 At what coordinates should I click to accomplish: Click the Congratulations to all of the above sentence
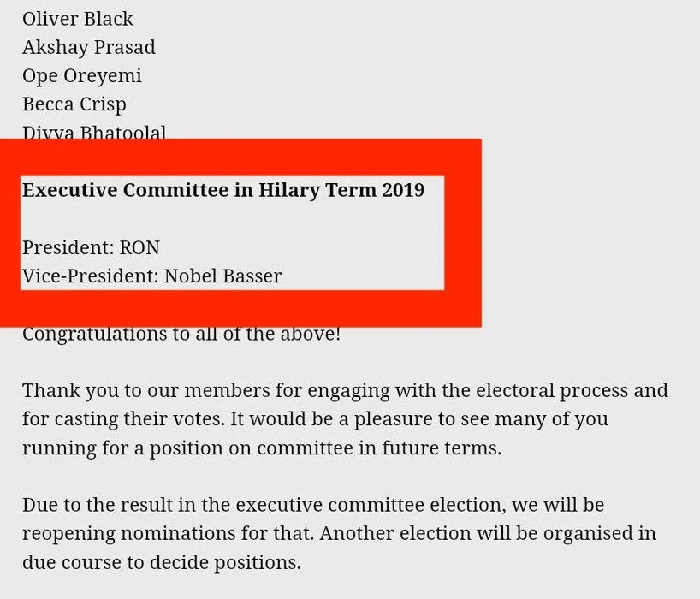point(181,335)
